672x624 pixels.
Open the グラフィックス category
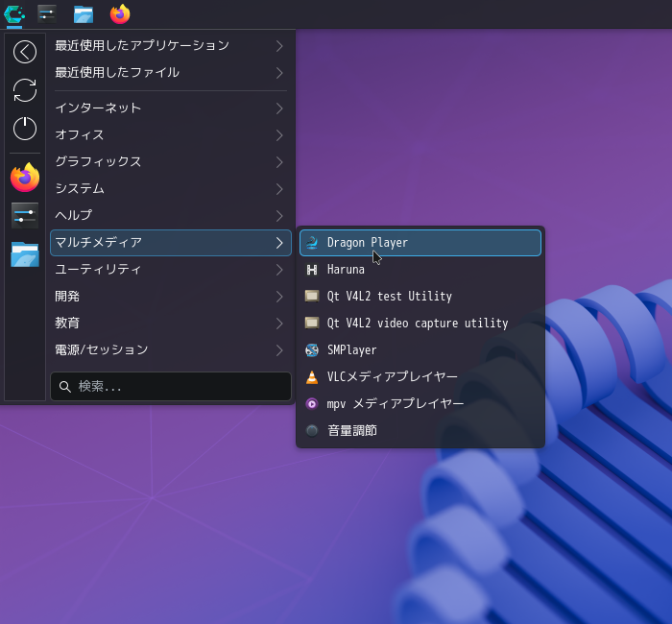pyautogui.click(x=171, y=162)
